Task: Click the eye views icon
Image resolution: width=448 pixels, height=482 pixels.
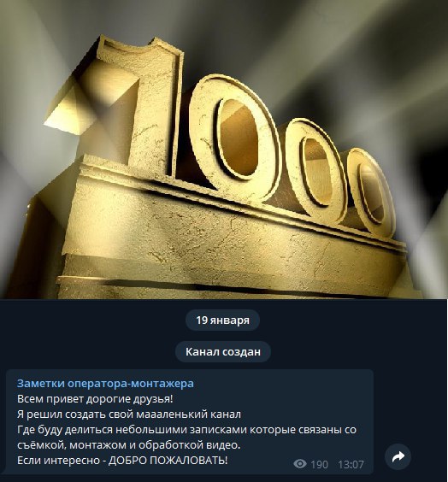Action: point(300,463)
